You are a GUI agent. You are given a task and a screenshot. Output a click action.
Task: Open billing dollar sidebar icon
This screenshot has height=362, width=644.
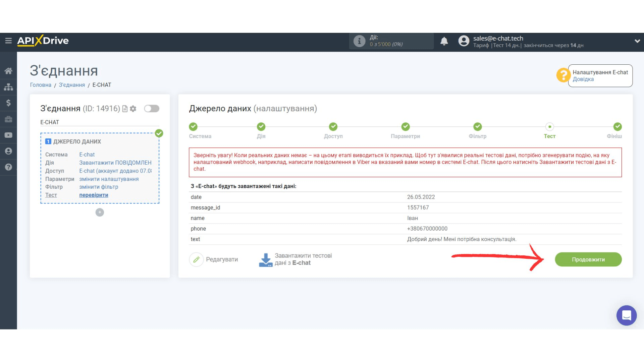pyautogui.click(x=8, y=103)
